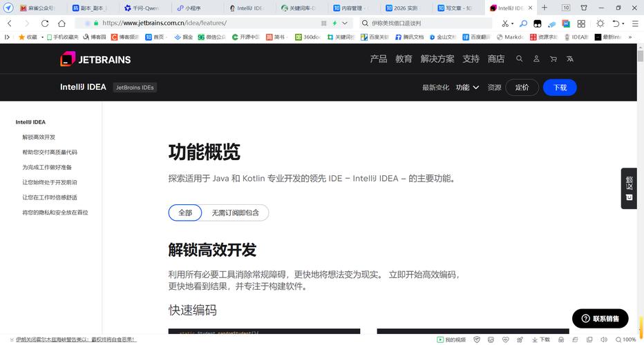Click the browser profile compass icon
This screenshot has width=644, height=345.
click(8, 8)
